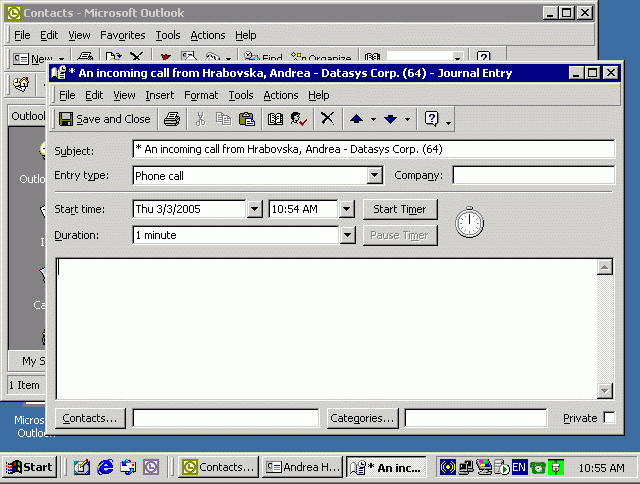The image size is (640, 484).
Task: Click the categories text field
Action: pos(476,418)
